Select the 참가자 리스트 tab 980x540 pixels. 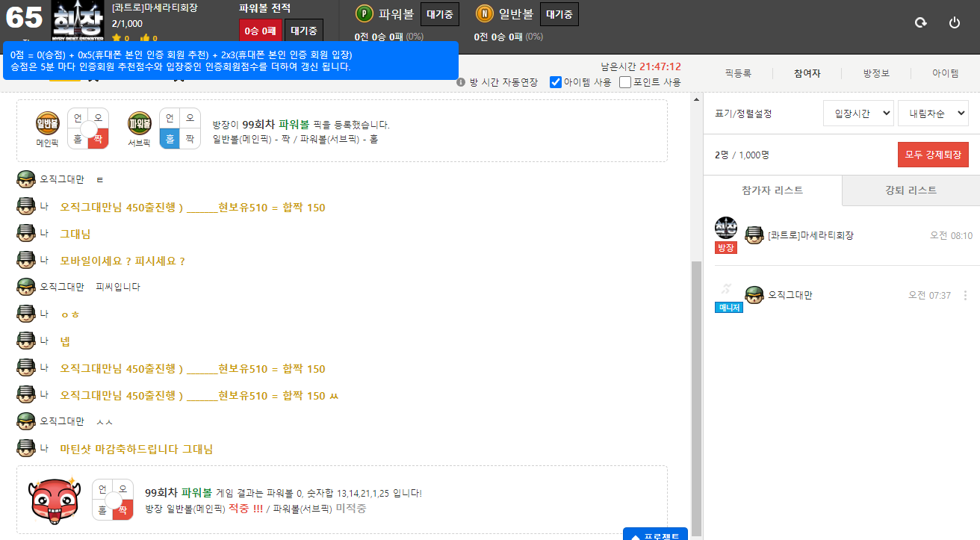773,190
